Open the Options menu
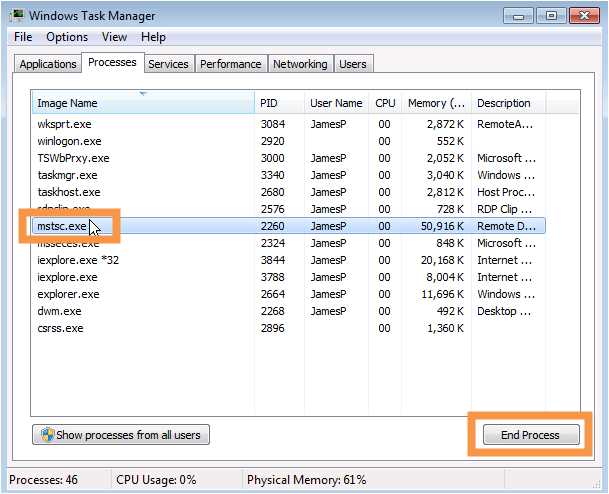This screenshot has width=609, height=494. 67,37
